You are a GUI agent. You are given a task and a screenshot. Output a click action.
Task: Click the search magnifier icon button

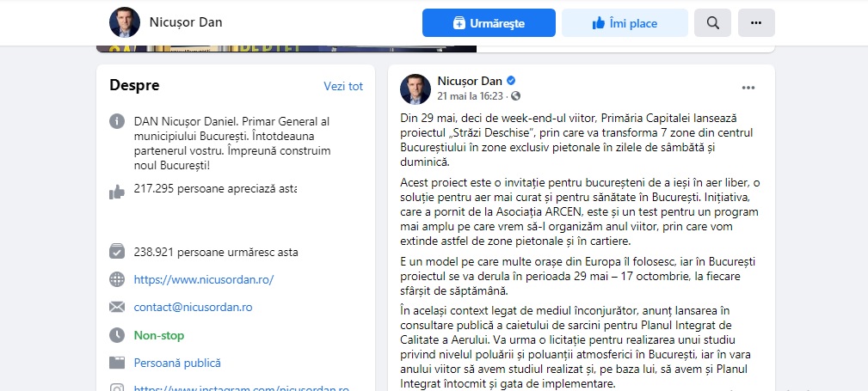point(712,22)
